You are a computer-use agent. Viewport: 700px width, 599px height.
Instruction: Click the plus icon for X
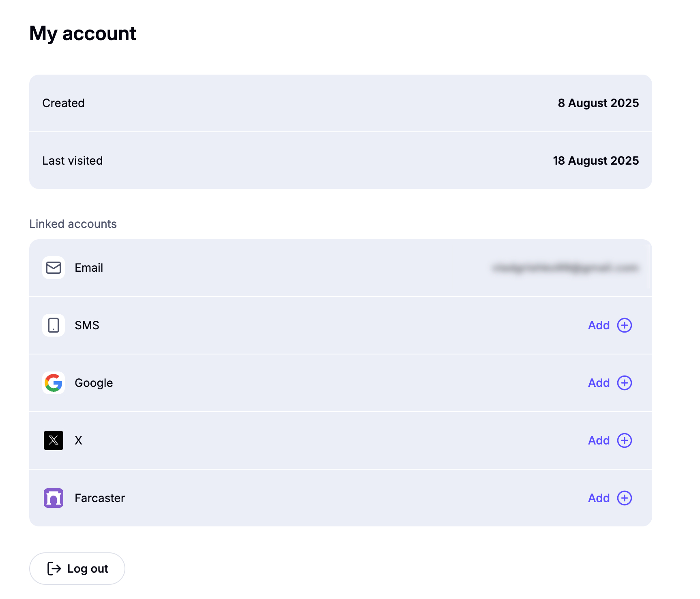point(624,440)
